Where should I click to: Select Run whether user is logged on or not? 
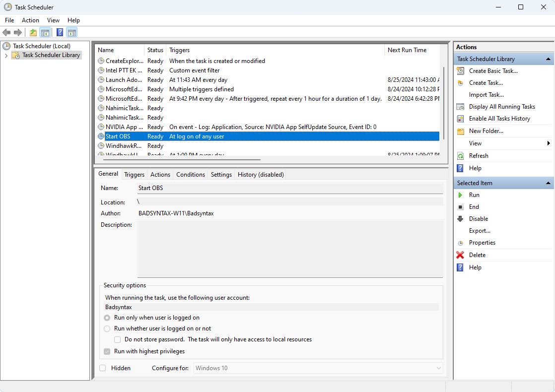click(x=107, y=328)
